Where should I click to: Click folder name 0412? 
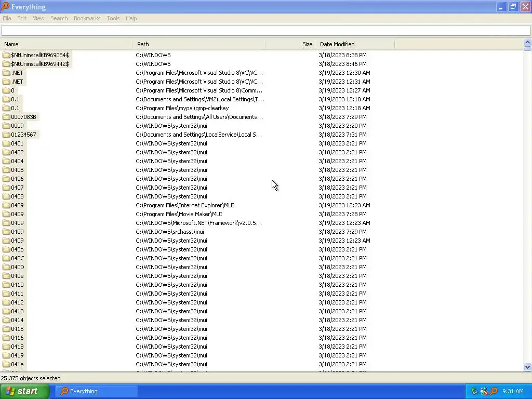coord(17,302)
